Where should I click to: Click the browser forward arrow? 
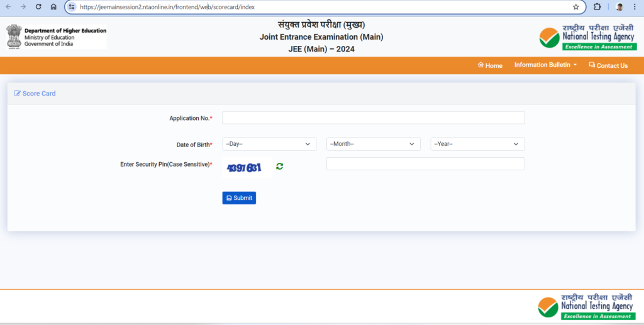[23, 7]
